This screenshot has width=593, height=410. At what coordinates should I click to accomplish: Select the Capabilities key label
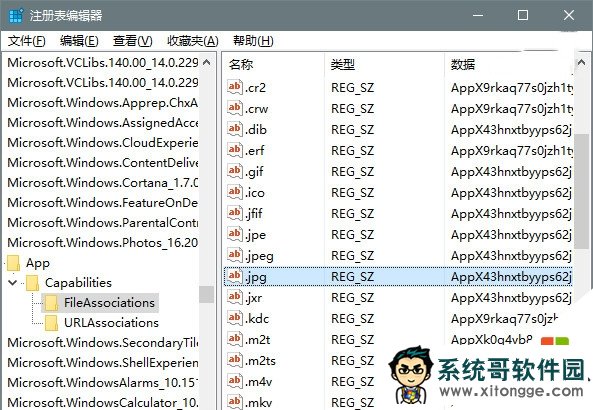78,283
